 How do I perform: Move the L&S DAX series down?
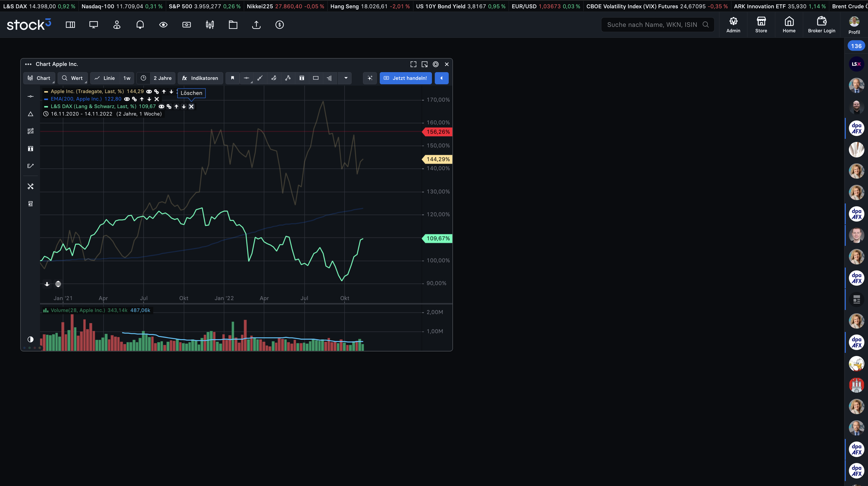(x=184, y=106)
